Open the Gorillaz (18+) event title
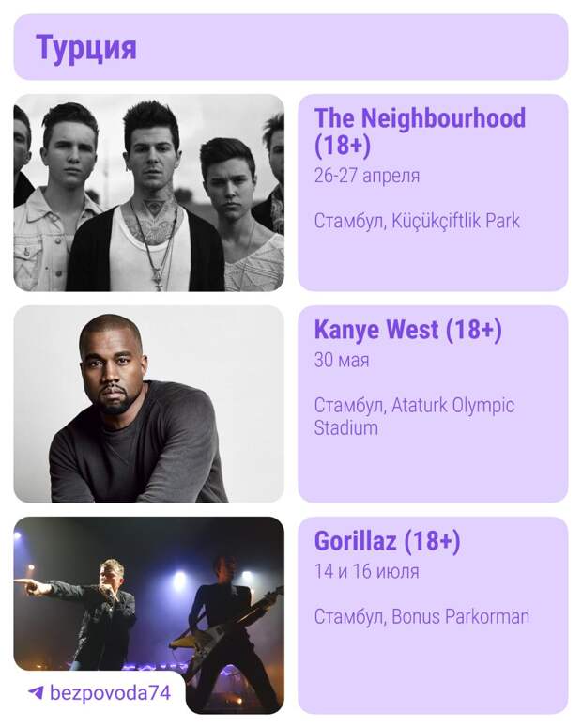The width and height of the screenshot is (582, 728). tap(387, 541)
